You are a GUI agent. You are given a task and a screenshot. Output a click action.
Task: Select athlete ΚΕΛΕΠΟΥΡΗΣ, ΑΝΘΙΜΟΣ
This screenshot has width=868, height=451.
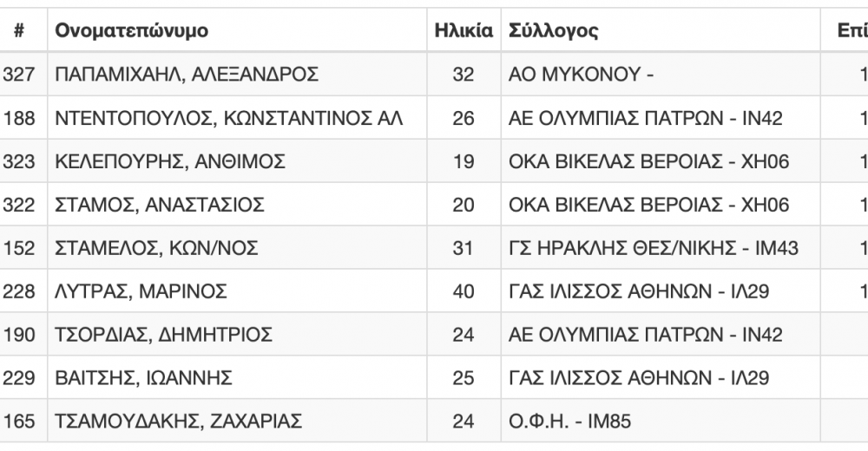click(170, 161)
